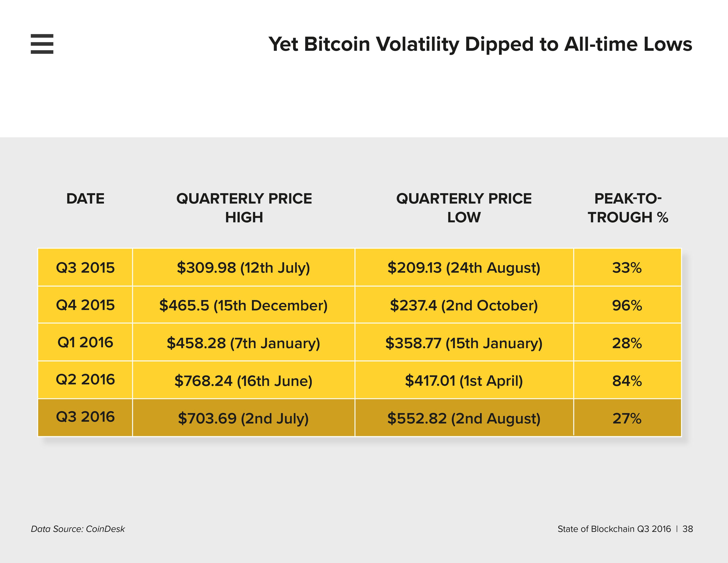This screenshot has height=563, width=728.
Task: Click the slide title about Bitcoin Volatility
Action: point(480,44)
